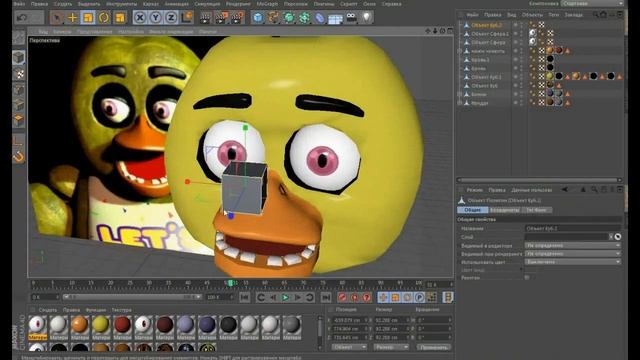
Task: Click the viewport toggle-layout icon at the panel corner
Action: 450,31
